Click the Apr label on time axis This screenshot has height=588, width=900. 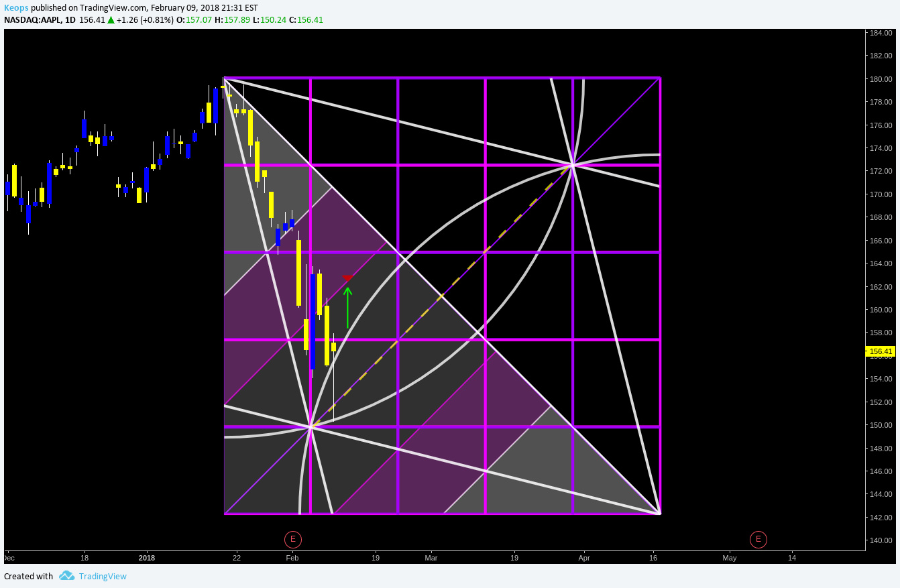584,558
